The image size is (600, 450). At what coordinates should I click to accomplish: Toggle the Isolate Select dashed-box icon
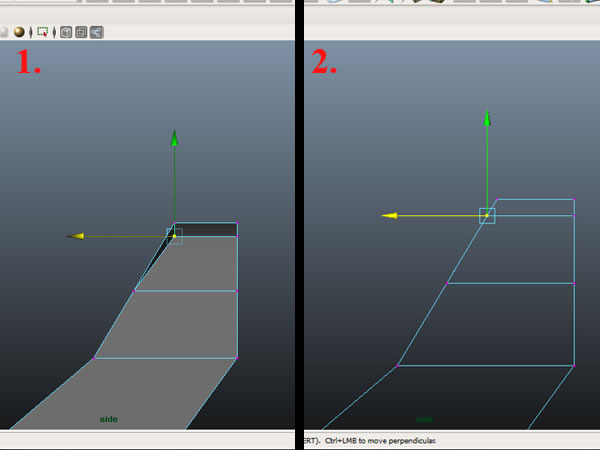(x=42, y=32)
